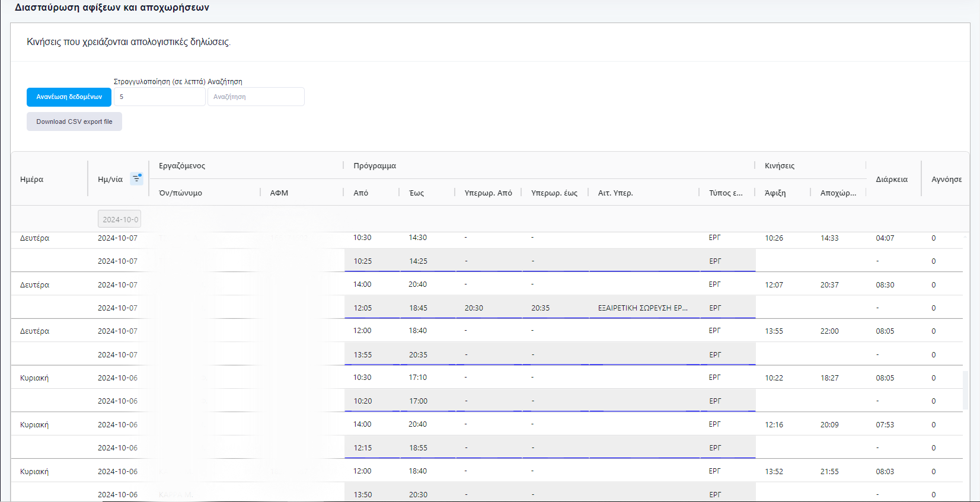This screenshot has width=980, height=502.
Task: Select the ΕΞΑΙΡΕΤΙΚΗ ΣΩΡΕΥΣΗ ΕΡ... overtime reason cell
Action: (643, 308)
